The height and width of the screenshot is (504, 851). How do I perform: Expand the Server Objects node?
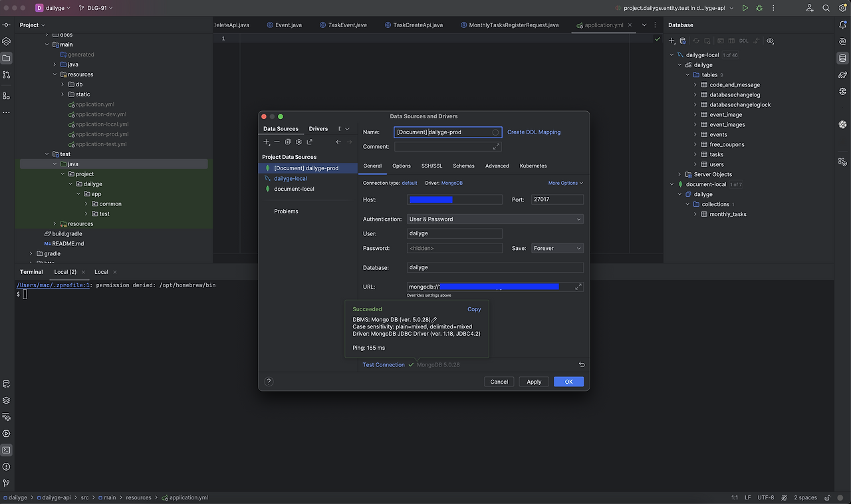[x=679, y=174]
